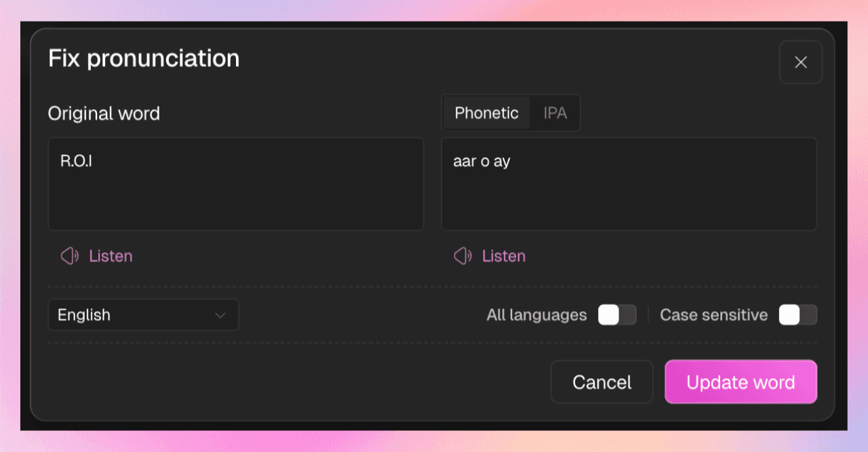Click the Cancel button

tap(602, 382)
